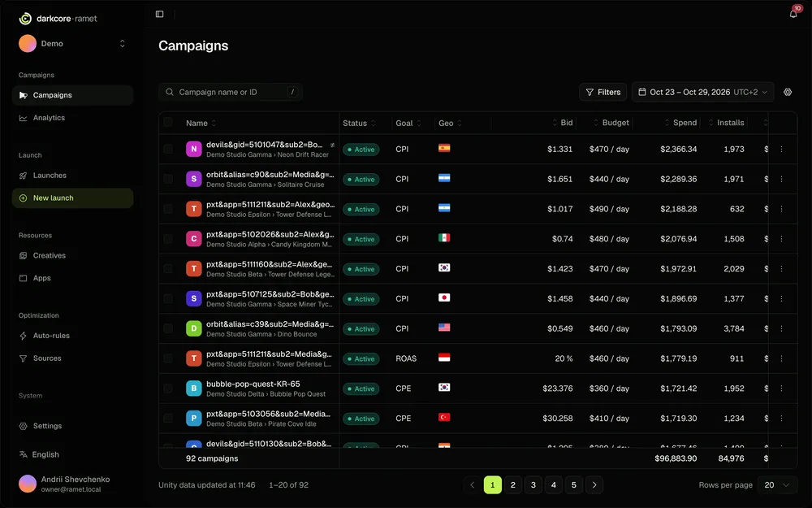Sort by Name column

(x=201, y=123)
